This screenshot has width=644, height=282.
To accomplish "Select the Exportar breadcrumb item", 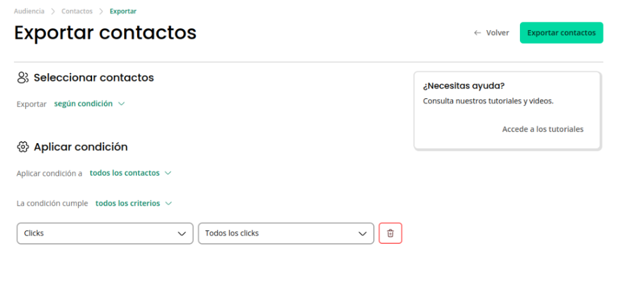I will coord(123,12).
